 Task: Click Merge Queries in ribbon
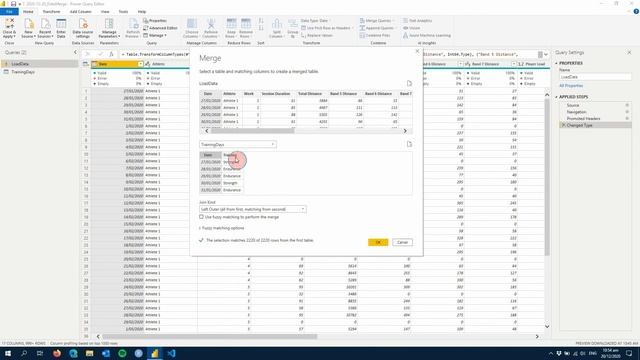pyautogui.click(x=377, y=20)
